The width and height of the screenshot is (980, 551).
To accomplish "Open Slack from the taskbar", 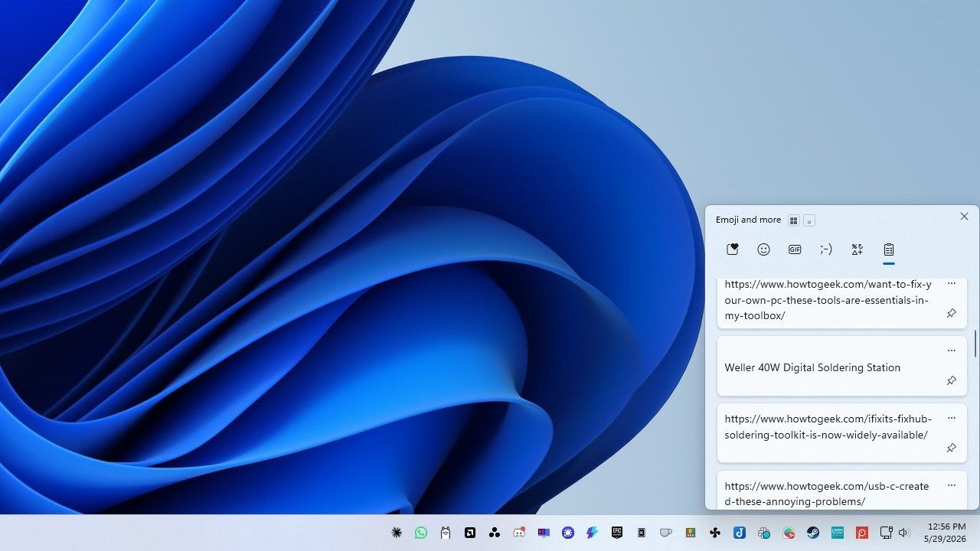I will click(764, 533).
